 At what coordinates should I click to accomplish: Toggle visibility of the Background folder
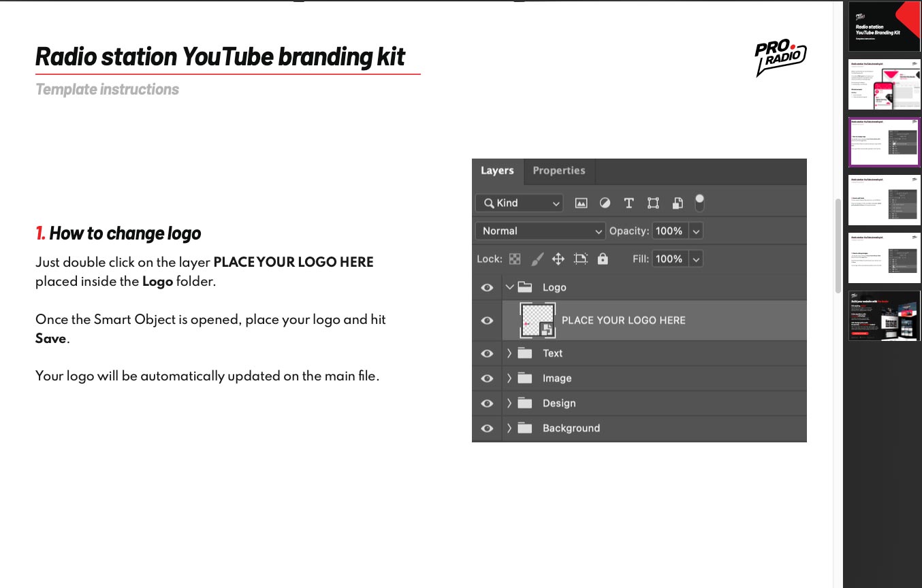(x=487, y=428)
